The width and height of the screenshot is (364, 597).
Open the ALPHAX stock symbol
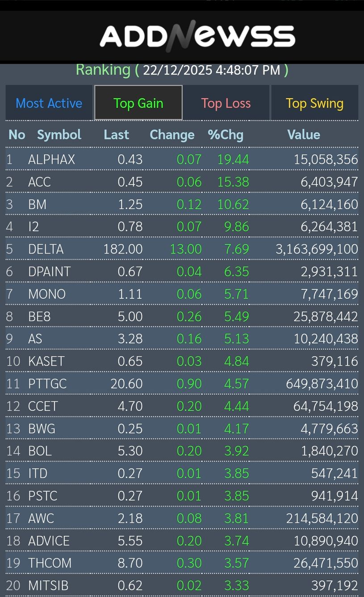pos(51,159)
